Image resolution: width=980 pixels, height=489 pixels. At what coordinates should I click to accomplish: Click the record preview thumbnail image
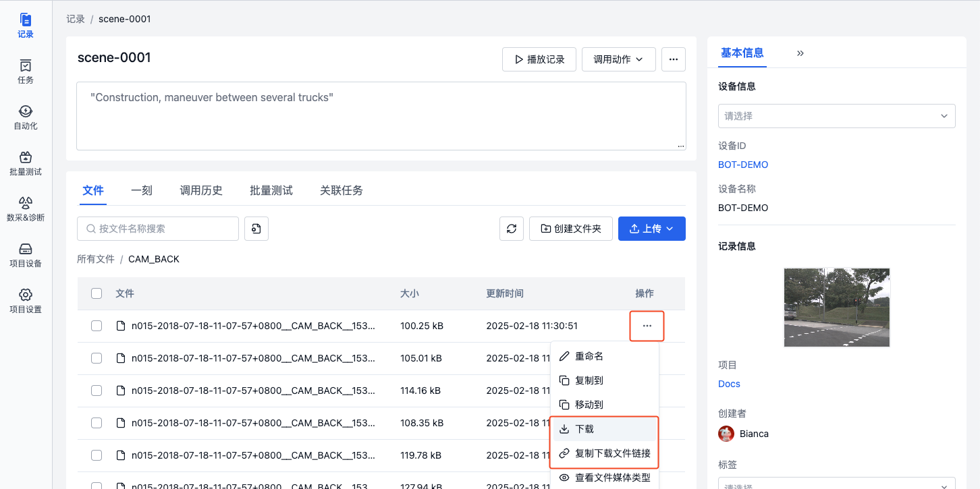pos(837,308)
